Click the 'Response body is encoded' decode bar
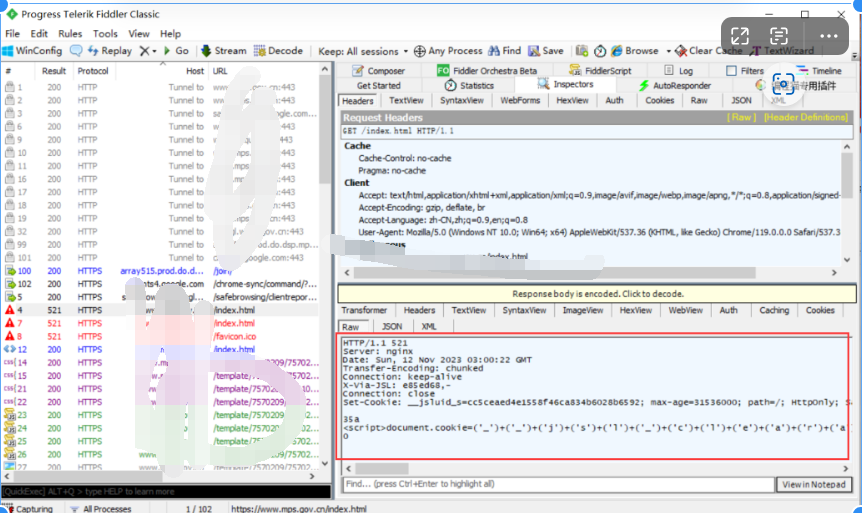The image size is (862, 513). [x=597, y=294]
